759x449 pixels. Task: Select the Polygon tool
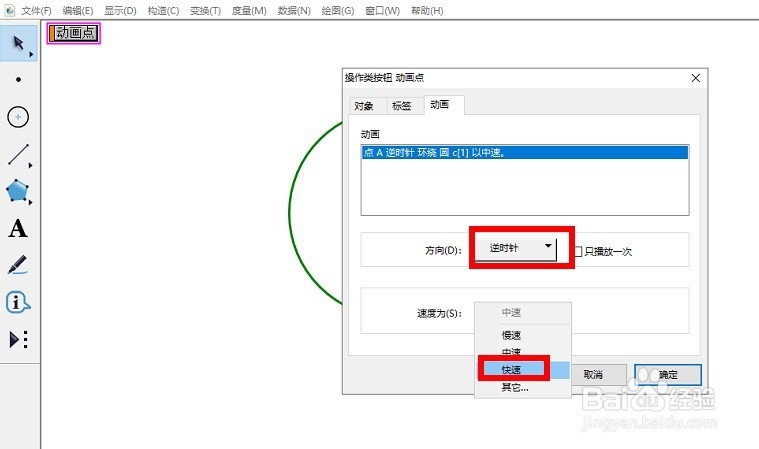(18, 191)
